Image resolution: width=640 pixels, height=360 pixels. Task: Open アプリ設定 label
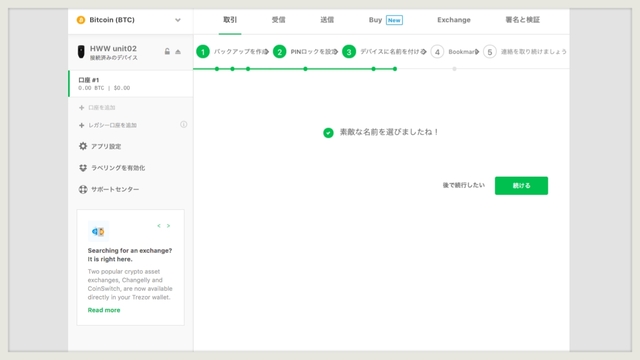pyautogui.click(x=106, y=147)
